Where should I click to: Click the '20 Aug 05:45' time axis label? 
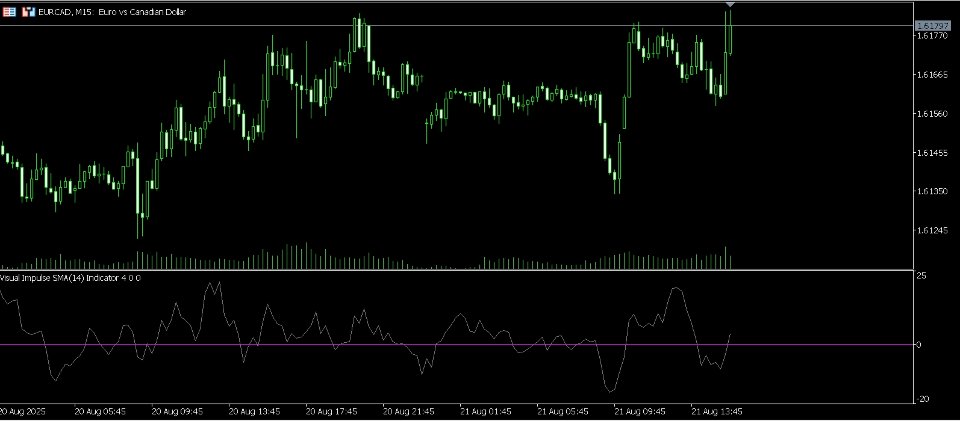(x=100, y=411)
